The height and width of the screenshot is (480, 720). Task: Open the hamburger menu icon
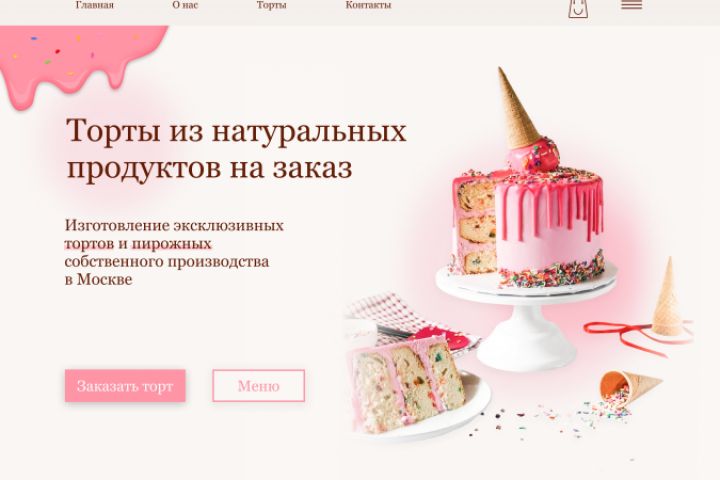(631, 5)
